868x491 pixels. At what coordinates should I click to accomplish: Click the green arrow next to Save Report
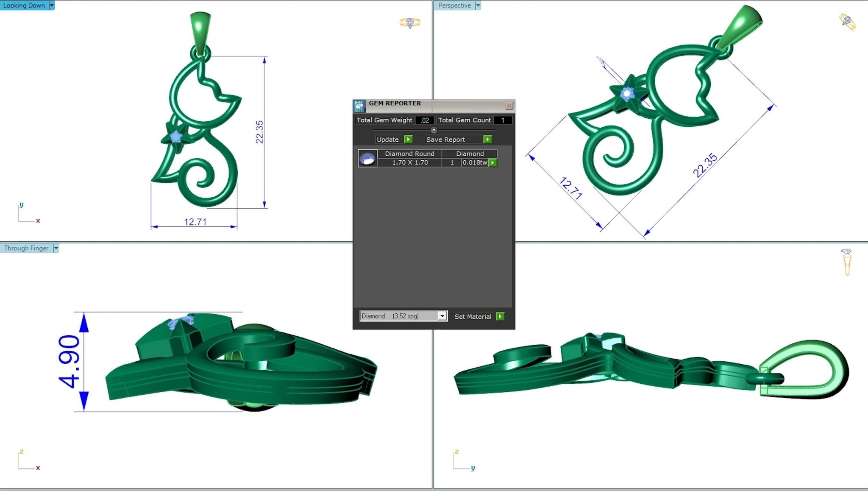(487, 139)
